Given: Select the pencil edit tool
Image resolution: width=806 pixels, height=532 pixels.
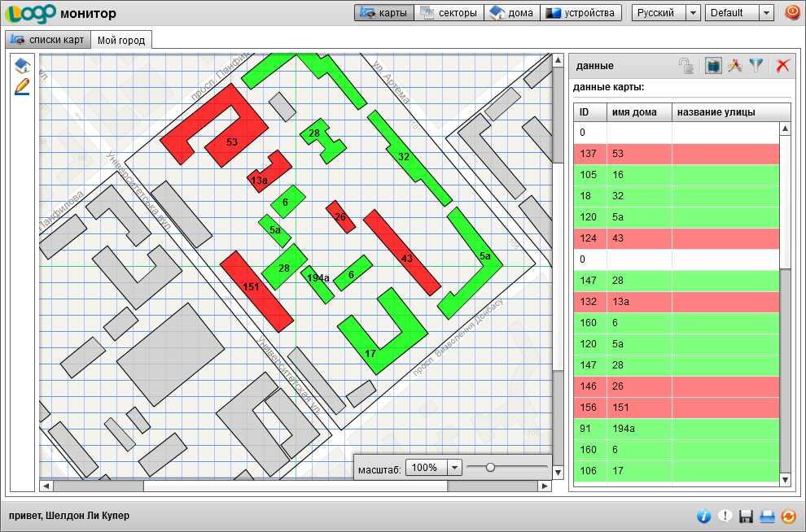Looking at the screenshot, I should coord(22,86).
